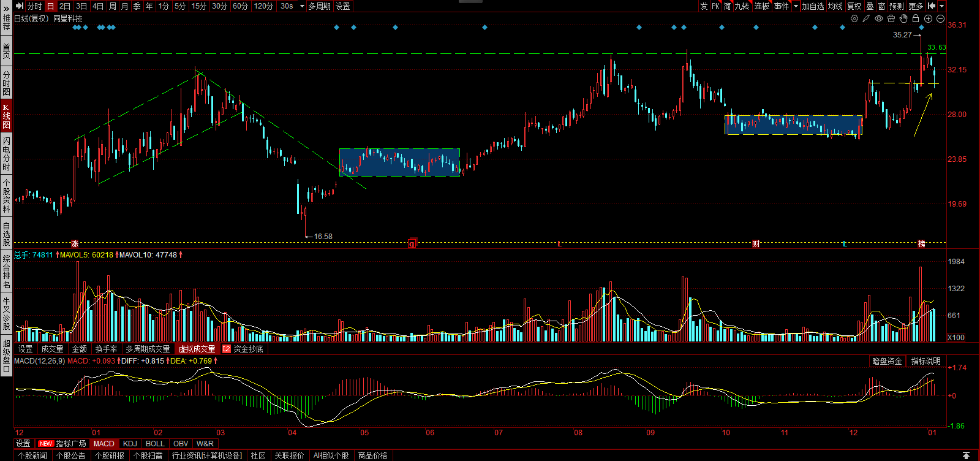Toggle the eye visibility icon on chart
980x461 pixels.
point(879,18)
